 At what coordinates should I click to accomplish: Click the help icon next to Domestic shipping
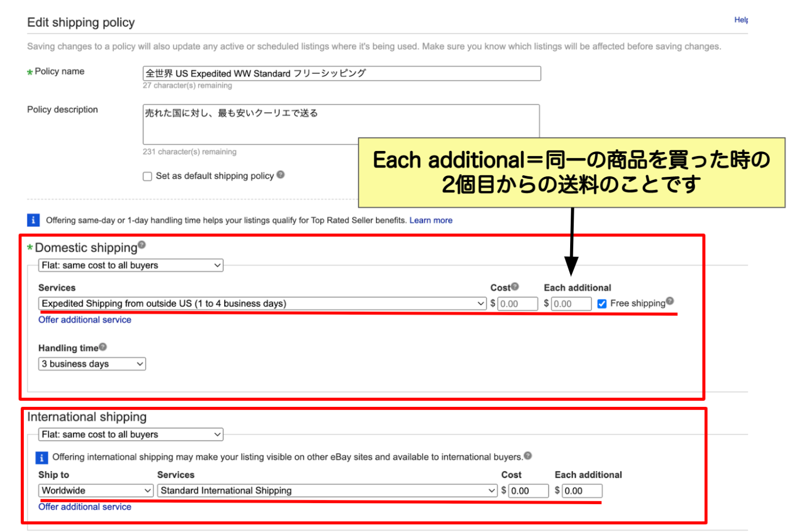pyautogui.click(x=142, y=244)
